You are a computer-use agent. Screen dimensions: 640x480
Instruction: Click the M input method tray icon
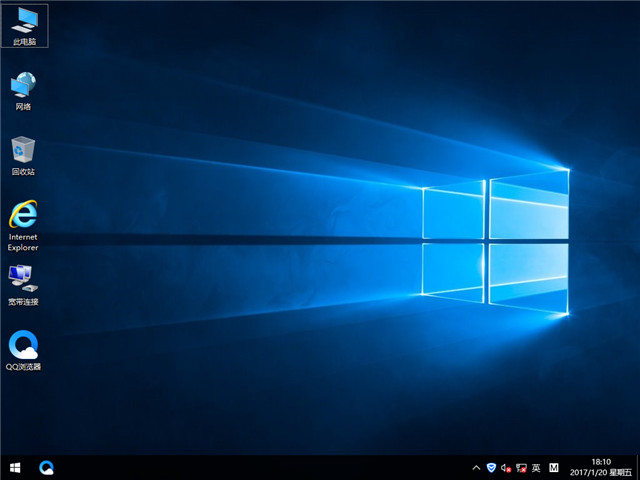pos(553,468)
